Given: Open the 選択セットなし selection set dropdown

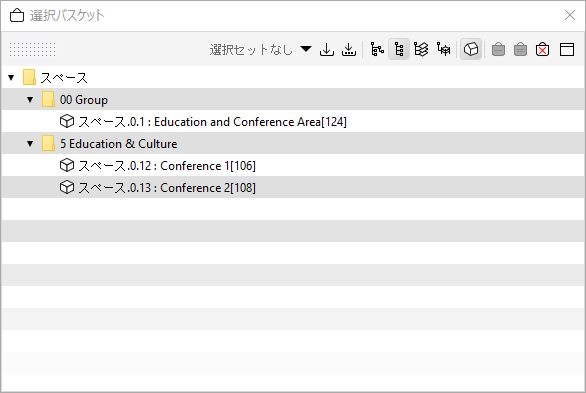Looking at the screenshot, I should coord(260,49).
